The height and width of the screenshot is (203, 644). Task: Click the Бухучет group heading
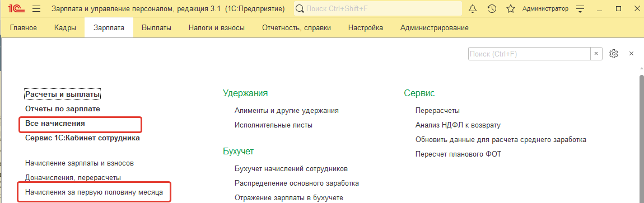coord(238,152)
